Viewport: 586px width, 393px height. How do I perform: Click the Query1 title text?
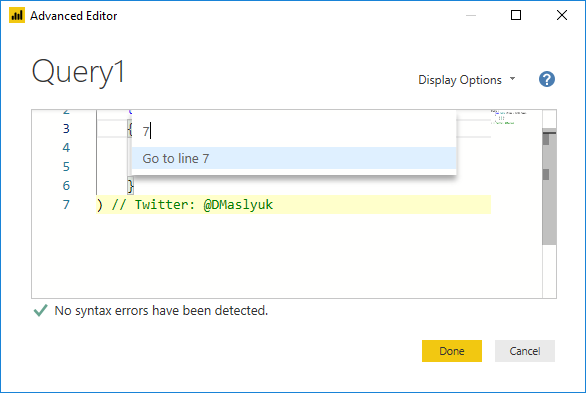coord(78,72)
